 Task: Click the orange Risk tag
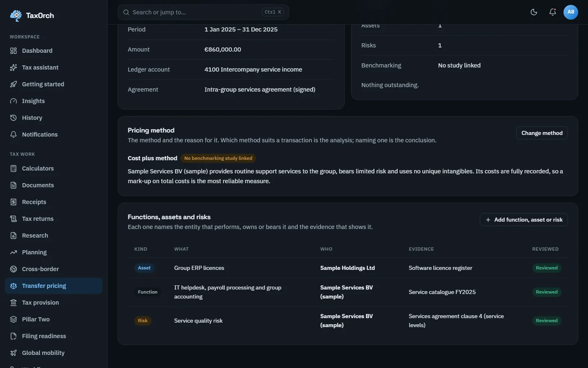pos(143,321)
